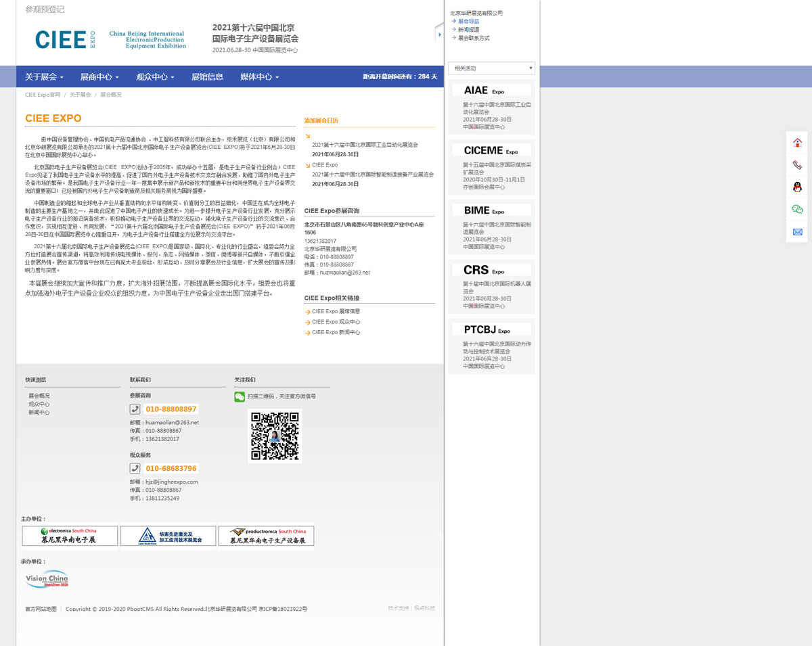The image size is (812, 646).
Task: Click the phone icon in floating sidebar
Action: click(x=797, y=164)
